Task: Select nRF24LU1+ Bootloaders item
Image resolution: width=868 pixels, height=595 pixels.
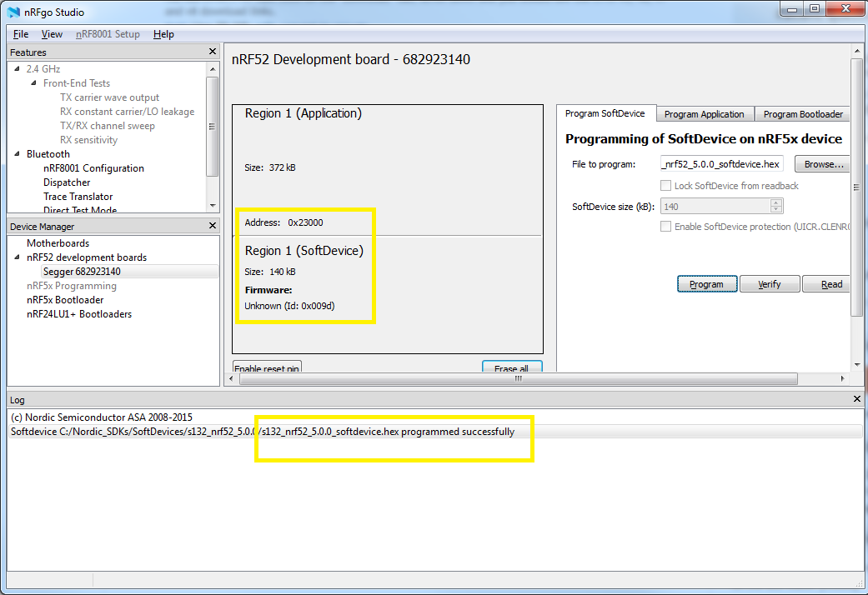Action: [79, 314]
